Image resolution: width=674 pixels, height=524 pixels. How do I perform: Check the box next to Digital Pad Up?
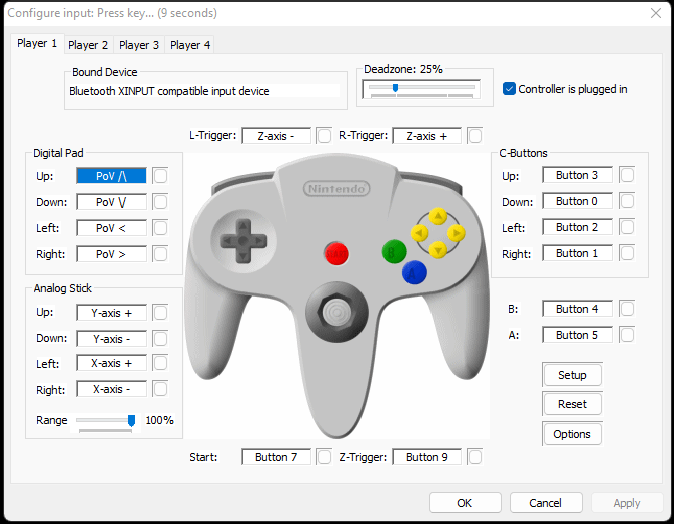[x=160, y=176]
